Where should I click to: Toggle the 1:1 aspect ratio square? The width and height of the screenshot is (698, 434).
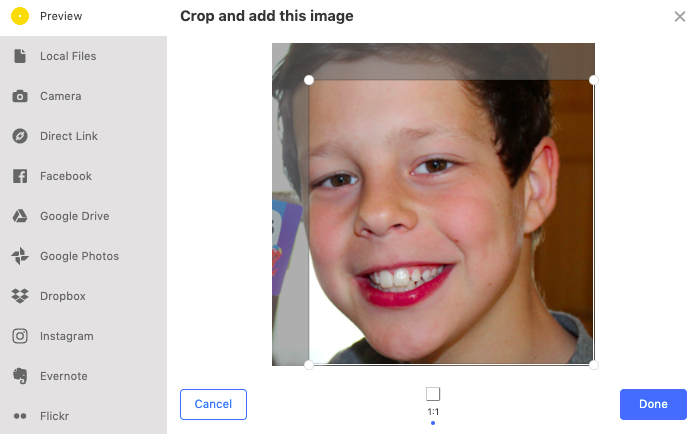[x=433, y=394]
